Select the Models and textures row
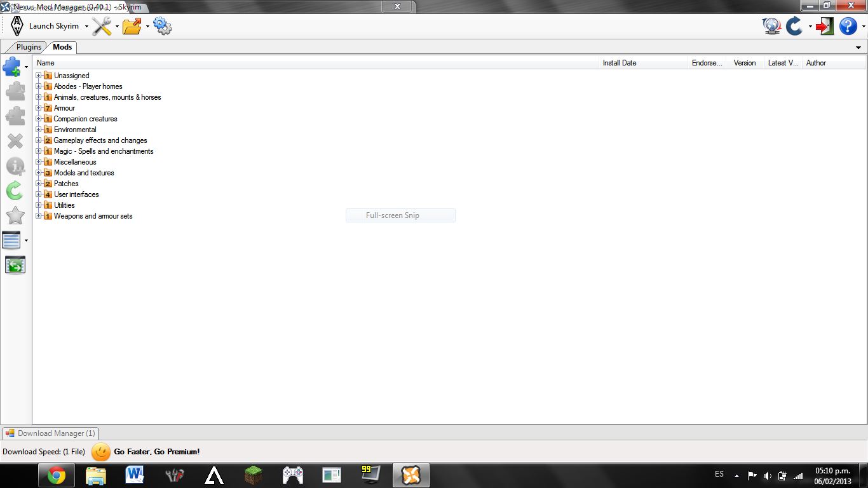The height and width of the screenshot is (488, 868). point(84,173)
